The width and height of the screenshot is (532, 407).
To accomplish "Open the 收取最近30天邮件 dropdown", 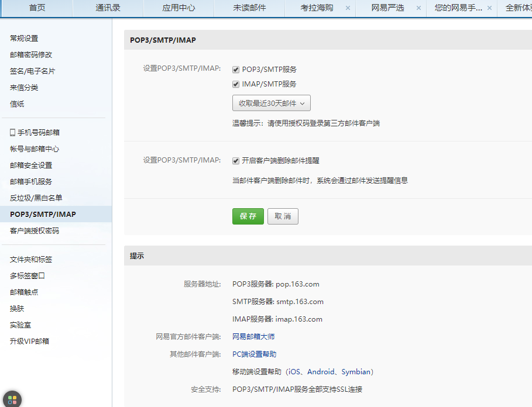I will [x=272, y=103].
